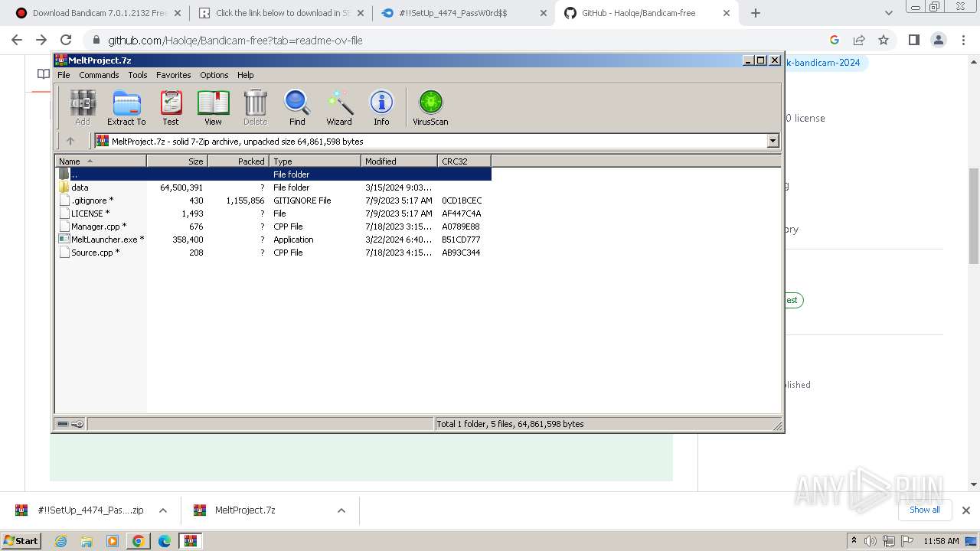
Task: Bookmark this page with the star icon
Action: click(884, 40)
